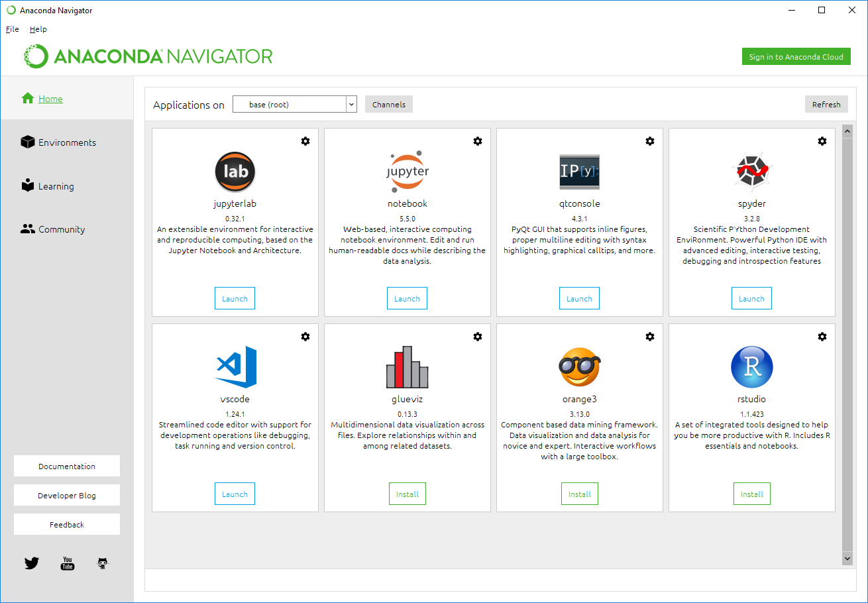868x603 pixels.
Task: Click the Anaconda Navigator logo
Action: 148,56
